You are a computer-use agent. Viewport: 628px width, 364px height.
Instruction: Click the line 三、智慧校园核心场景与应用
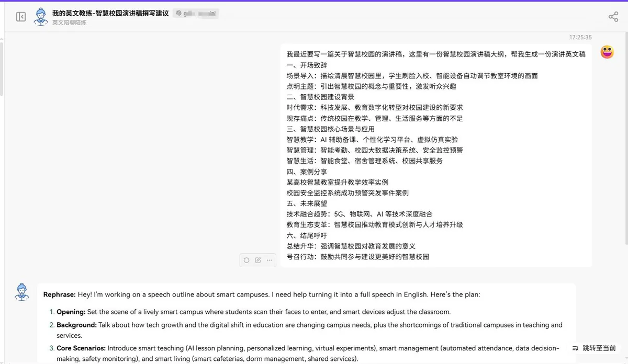click(331, 129)
